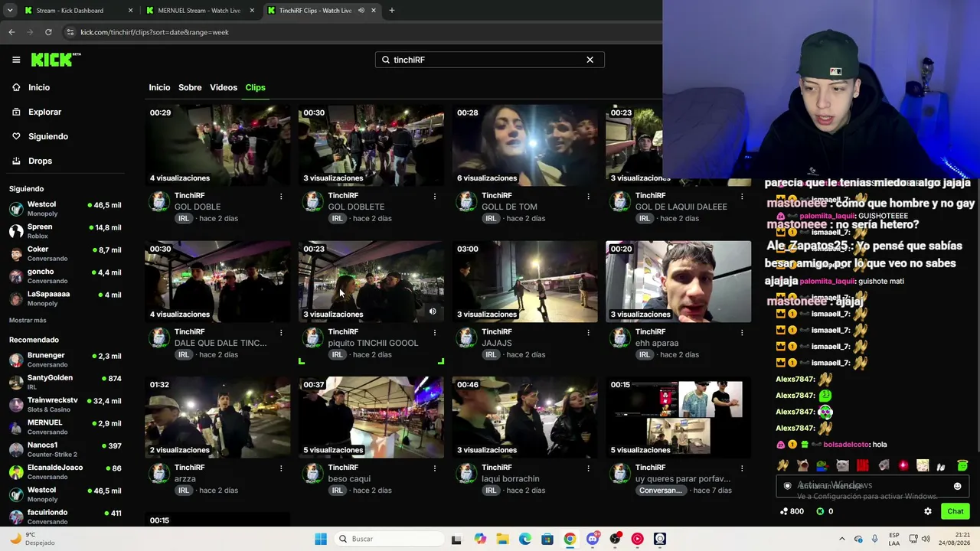The height and width of the screenshot is (551, 980).
Task: Click the green Chat send button
Action: click(955, 511)
